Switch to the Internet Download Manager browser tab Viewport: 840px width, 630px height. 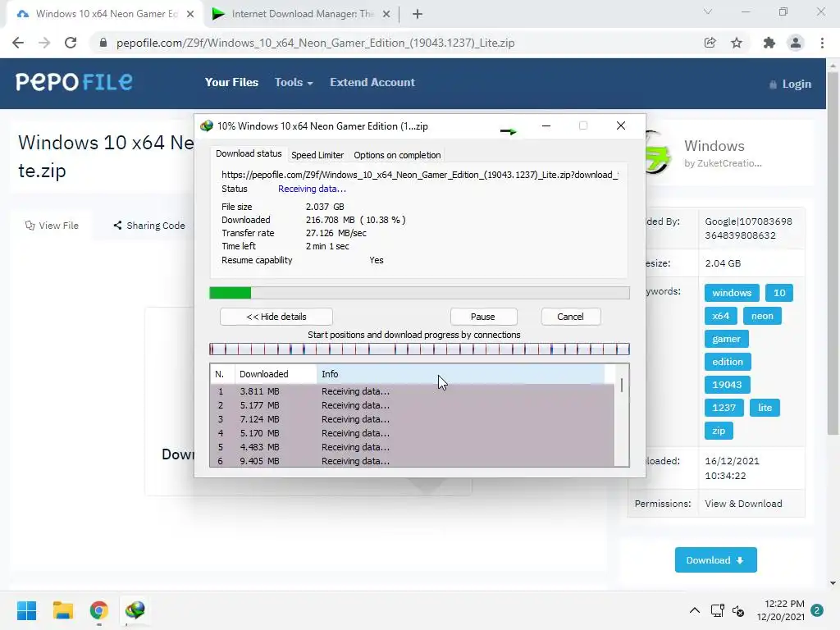303,15
